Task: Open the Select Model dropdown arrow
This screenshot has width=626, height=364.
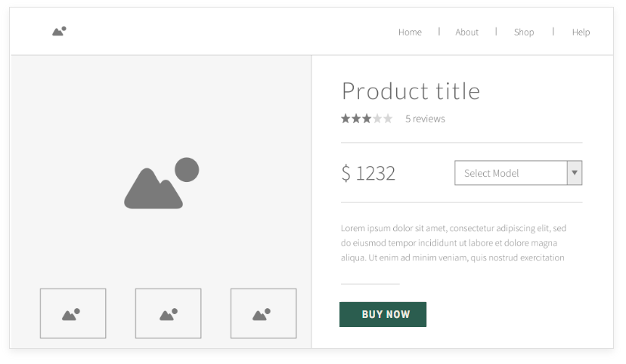Action: pyautogui.click(x=575, y=173)
